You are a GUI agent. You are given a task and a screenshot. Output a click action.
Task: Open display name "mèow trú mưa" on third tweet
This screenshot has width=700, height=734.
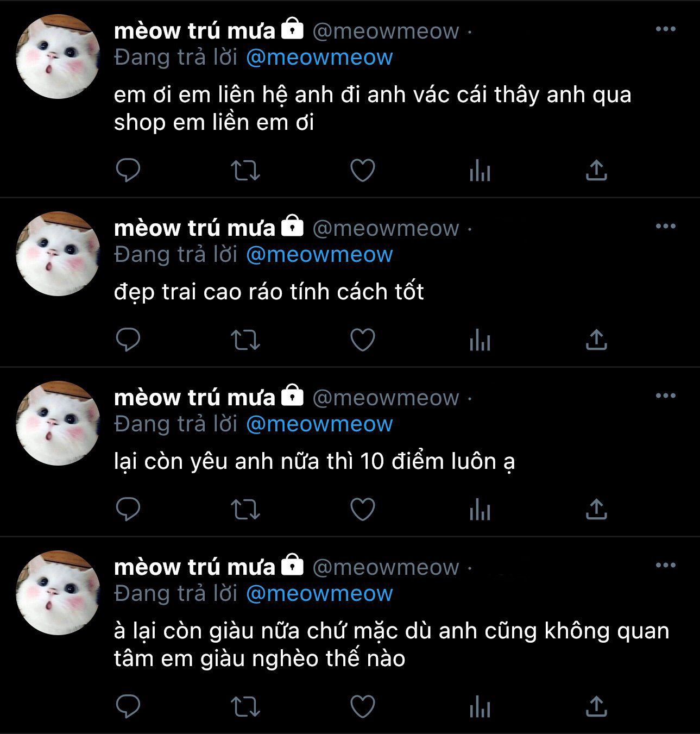pyautogui.click(x=194, y=397)
